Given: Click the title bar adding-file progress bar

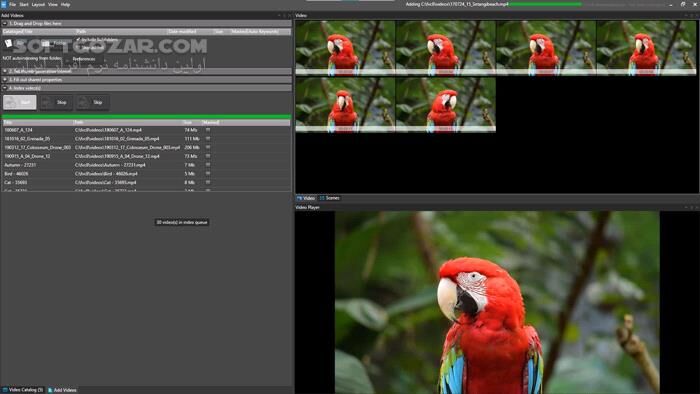Looking at the screenshot, I should 546,4.
